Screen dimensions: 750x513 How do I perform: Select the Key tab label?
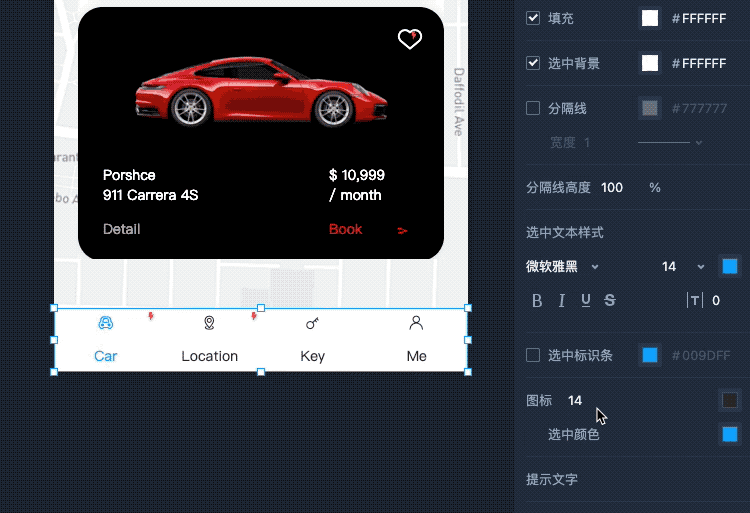(x=312, y=356)
